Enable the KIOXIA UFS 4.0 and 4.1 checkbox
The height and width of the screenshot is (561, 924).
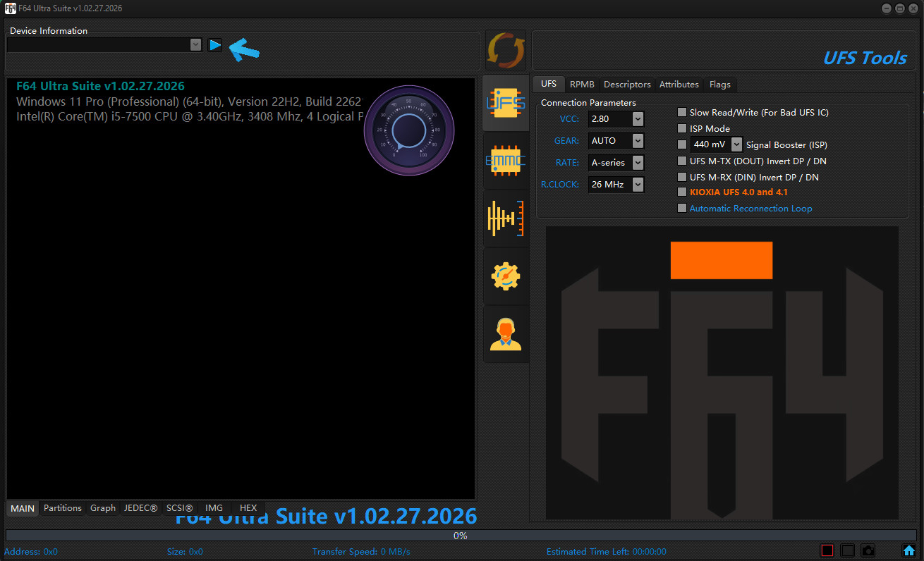pos(682,192)
